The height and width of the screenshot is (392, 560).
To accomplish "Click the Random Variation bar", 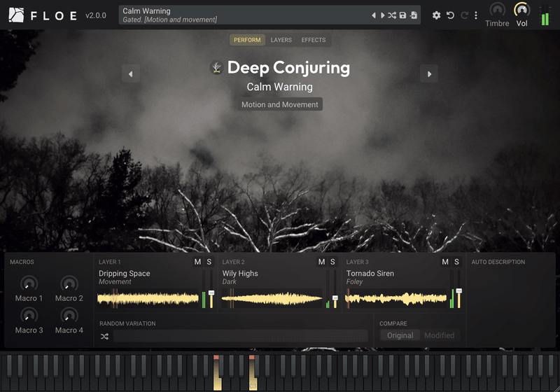I will click(x=240, y=336).
